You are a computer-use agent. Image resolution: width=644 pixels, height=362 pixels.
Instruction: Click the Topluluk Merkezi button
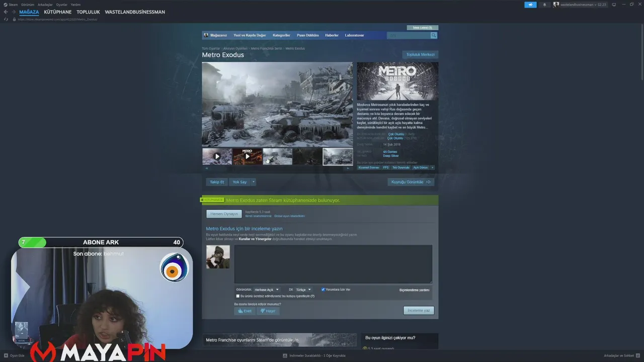420,54
